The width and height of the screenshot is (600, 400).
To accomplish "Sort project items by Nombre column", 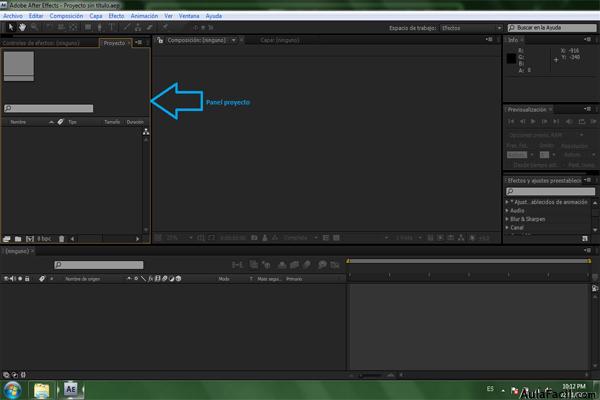I will [18, 122].
